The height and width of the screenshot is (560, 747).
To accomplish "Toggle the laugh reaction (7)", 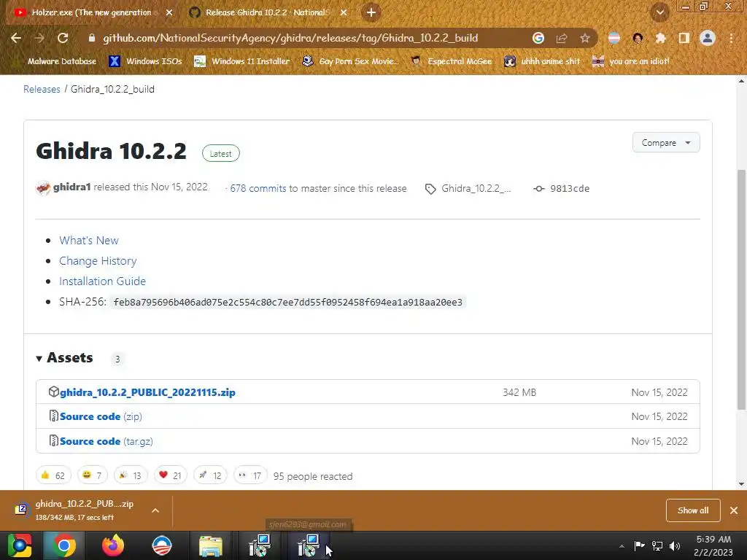I will [x=93, y=475].
